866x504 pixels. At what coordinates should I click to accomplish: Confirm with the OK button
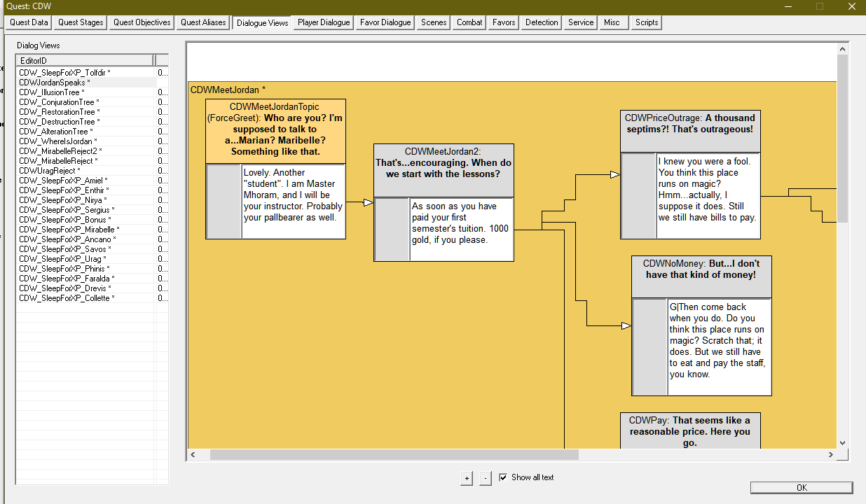tap(802, 487)
